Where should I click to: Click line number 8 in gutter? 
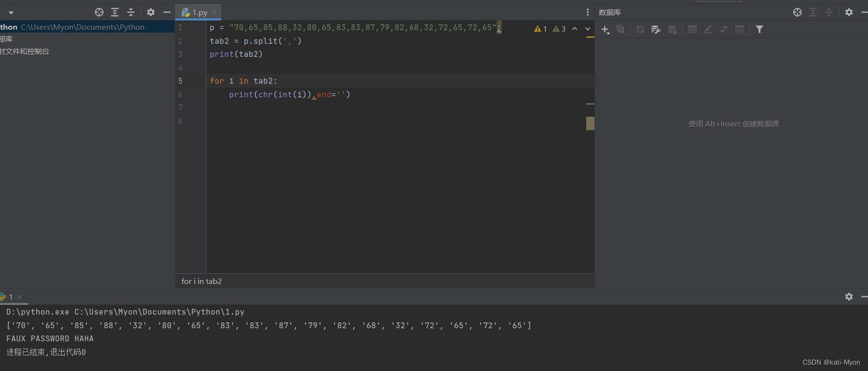181,121
